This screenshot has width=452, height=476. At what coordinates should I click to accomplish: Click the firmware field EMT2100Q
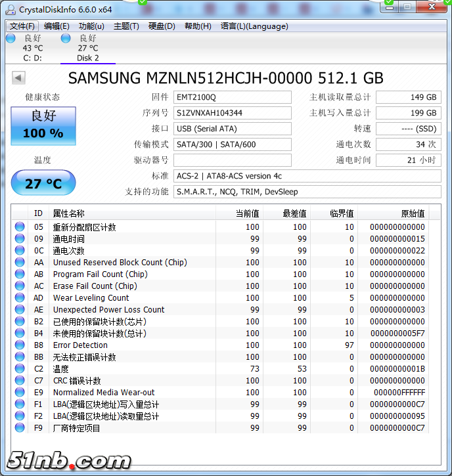pyautogui.click(x=232, y=97)
